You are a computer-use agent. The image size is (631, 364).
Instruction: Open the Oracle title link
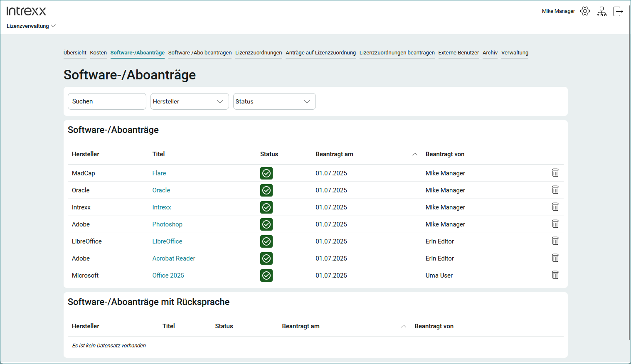click(161, 190)
